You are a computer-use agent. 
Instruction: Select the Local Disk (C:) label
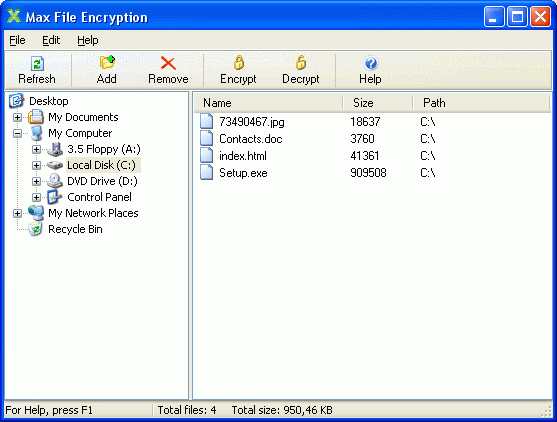tap(102, 165)
